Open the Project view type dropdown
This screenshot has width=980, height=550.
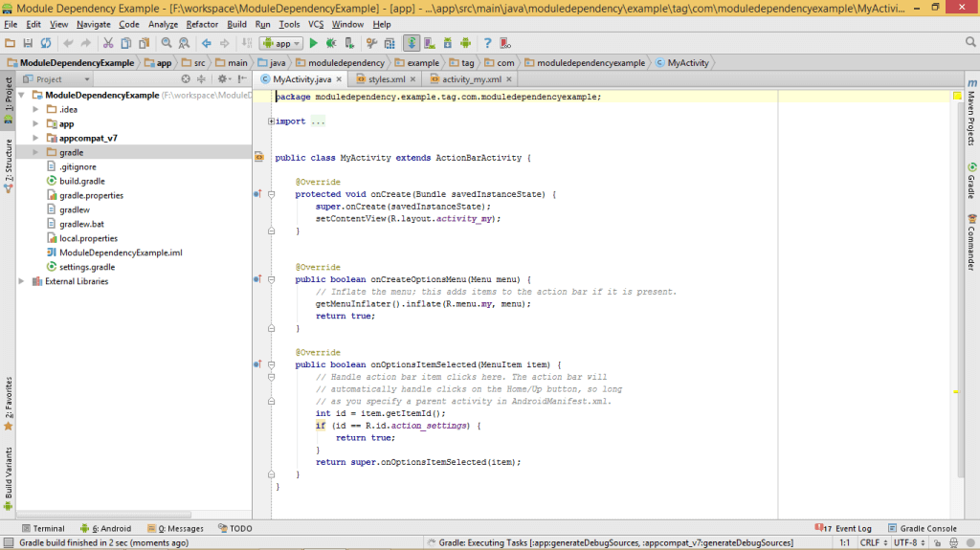point(56,79)
